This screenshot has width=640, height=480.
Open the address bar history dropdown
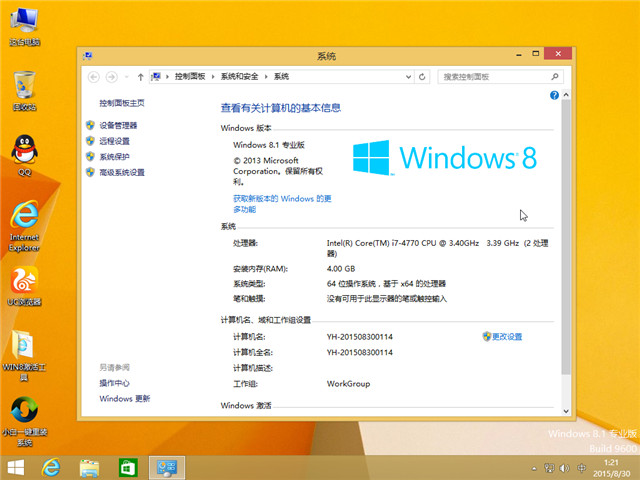(408, 77)
